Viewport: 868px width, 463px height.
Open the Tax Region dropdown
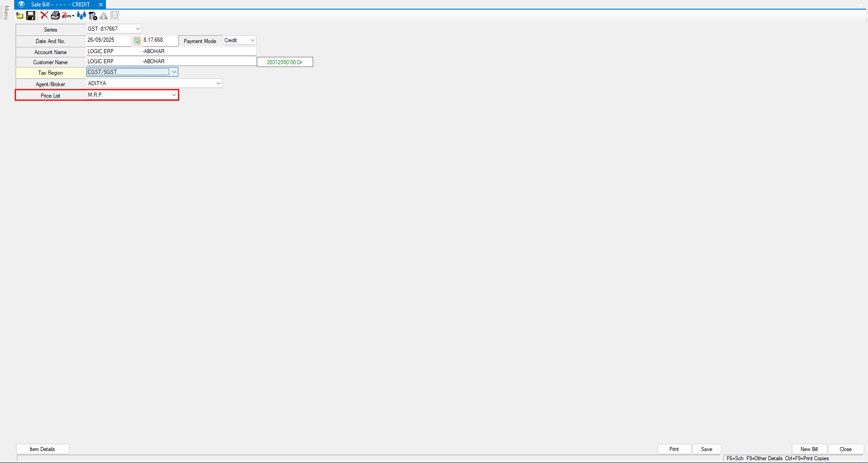click(x=174, y=72)
